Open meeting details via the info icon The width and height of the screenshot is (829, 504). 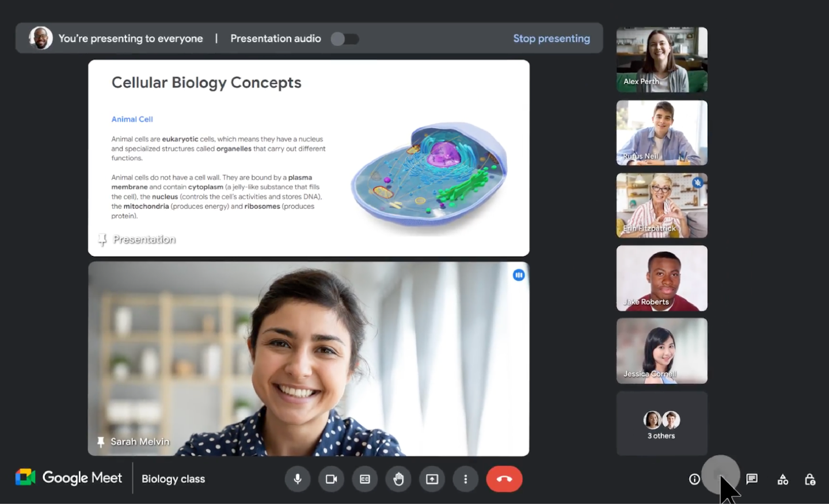(694, 479)
